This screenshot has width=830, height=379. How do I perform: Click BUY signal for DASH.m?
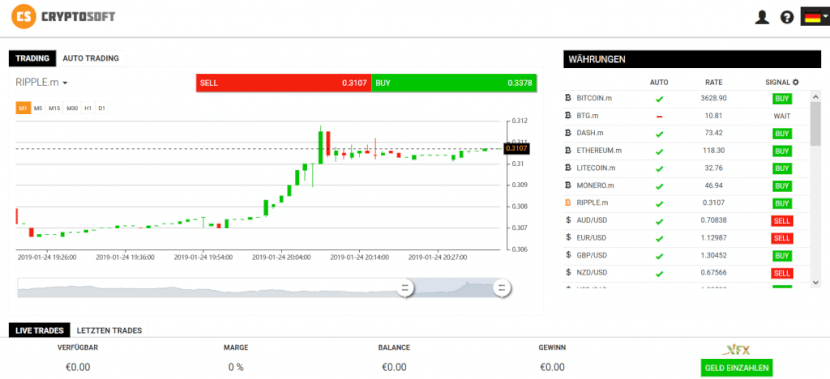coord(782,133)
